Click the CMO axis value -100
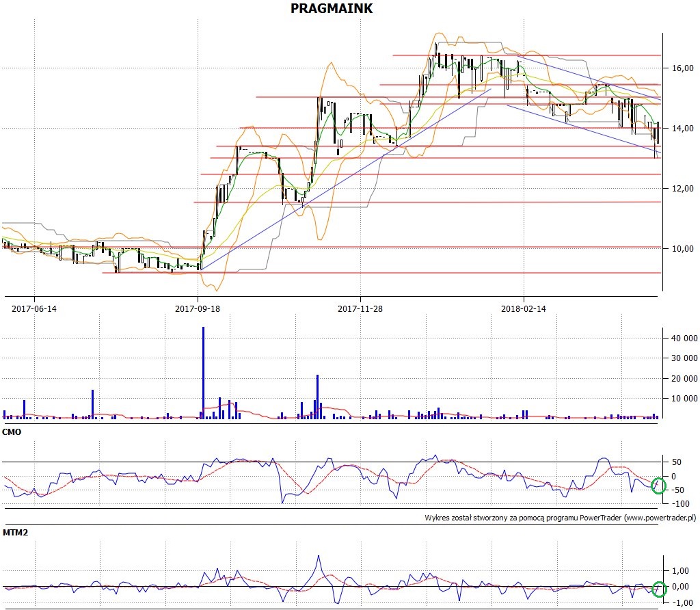This screenshot has height=610, width=700. pyautogui.click(x=679, y=504)
